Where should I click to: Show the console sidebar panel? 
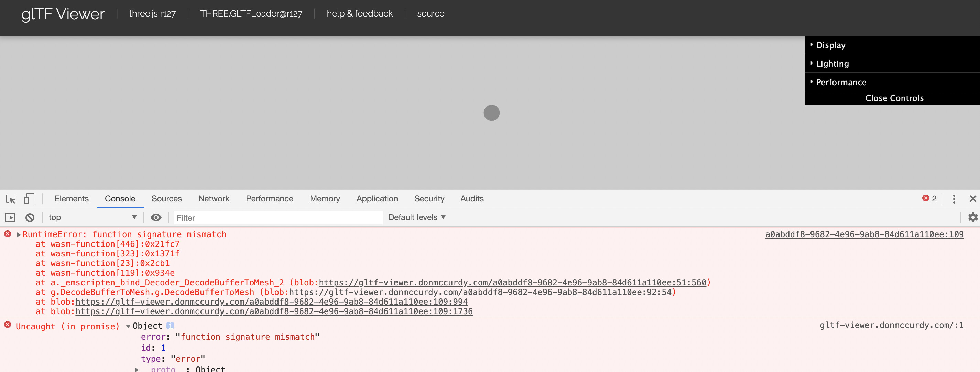pyautogui.click(x=10, y=217)
